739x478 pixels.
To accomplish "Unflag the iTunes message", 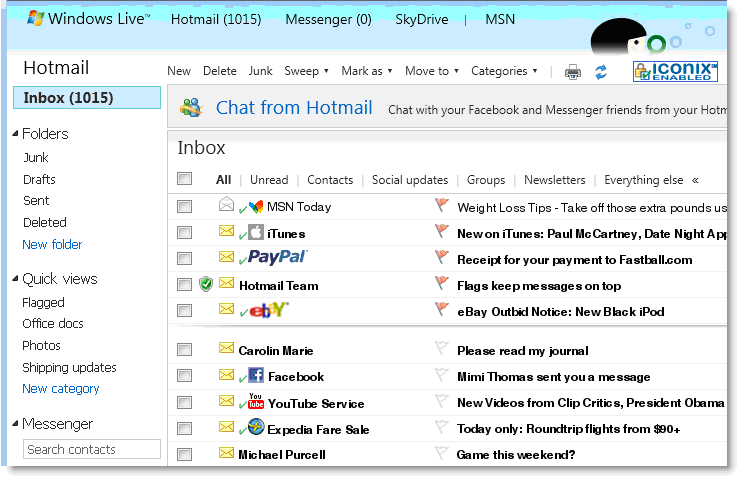I will (x=442, y=231).
